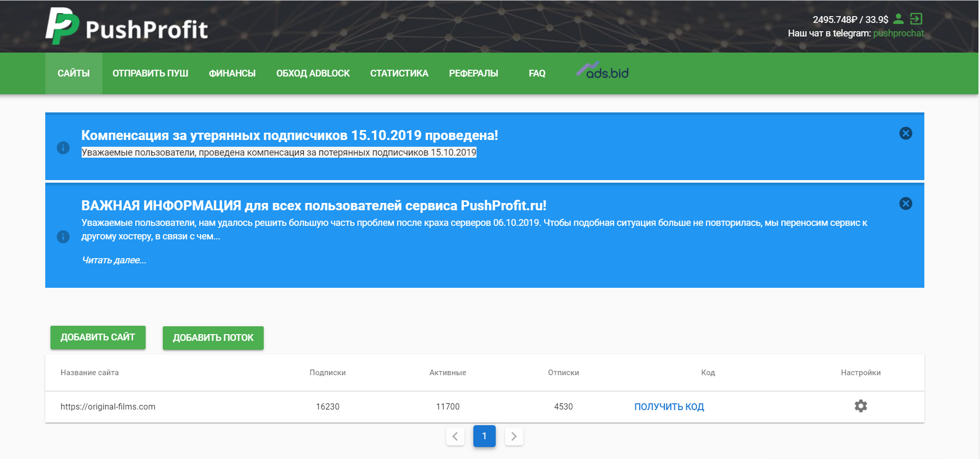Select page 1 in pagination
The image size is (980, 459).
coord(484,436)
